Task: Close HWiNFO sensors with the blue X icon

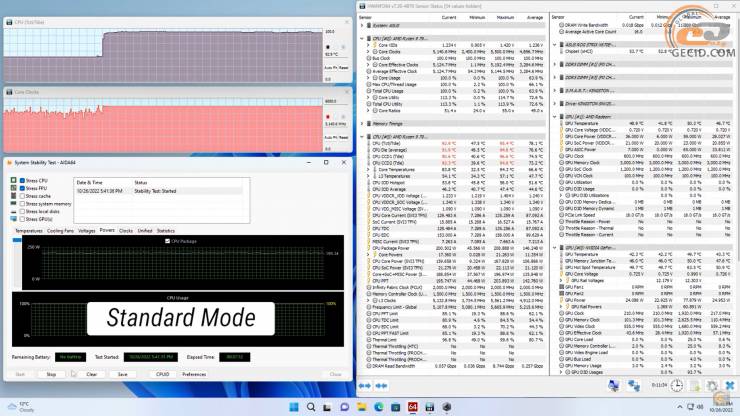Action: point(730,386)
